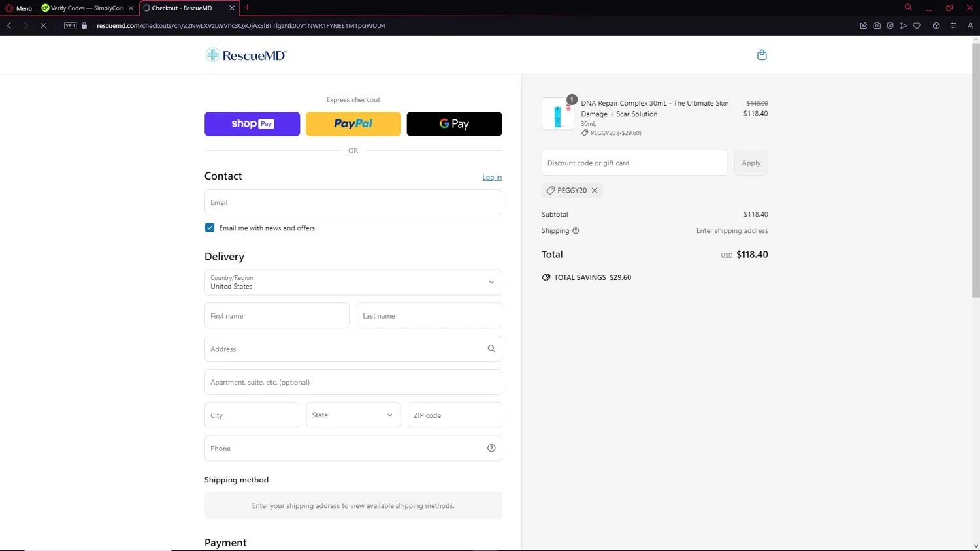980x551 pixels.
Task: Click the $118.40 total amount
Action: click(752, 255)
